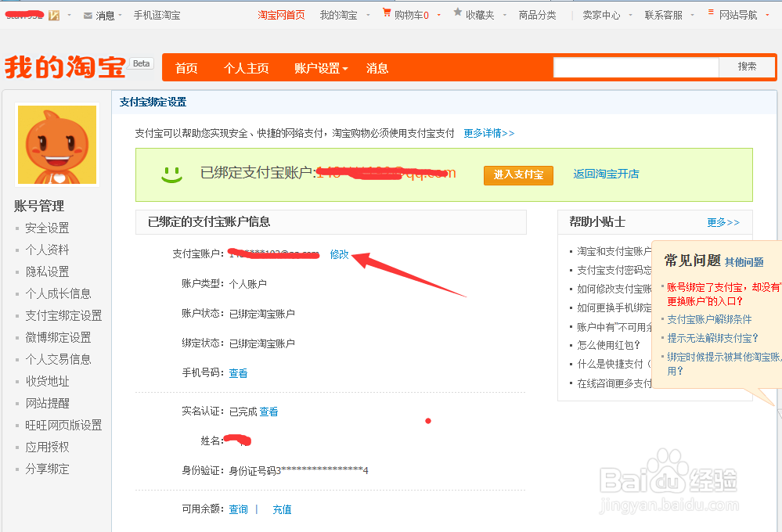Open 旺旺网页版设置 in sidebar
Screen dimensions: 782x532
coord(64,426)
